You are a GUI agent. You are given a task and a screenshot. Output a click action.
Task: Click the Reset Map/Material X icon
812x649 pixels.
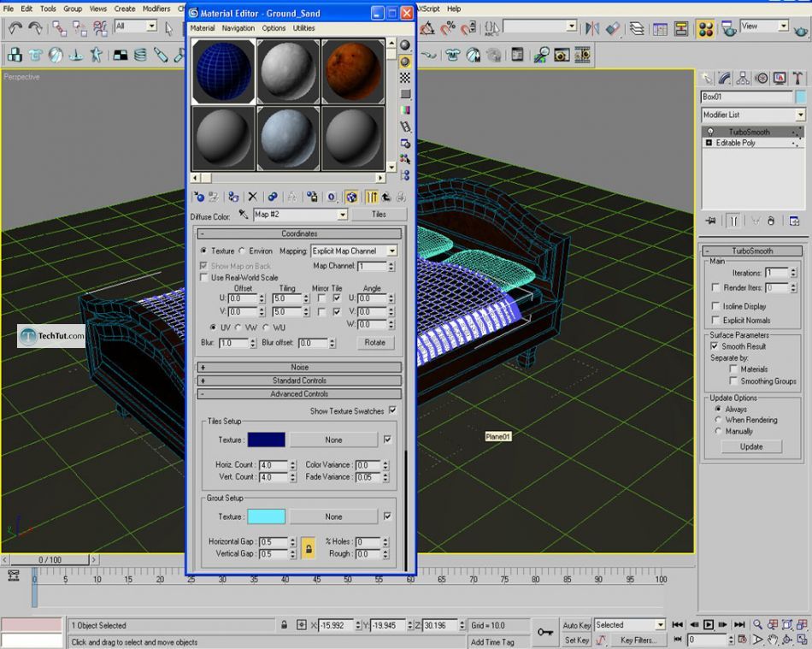(252, 197)
